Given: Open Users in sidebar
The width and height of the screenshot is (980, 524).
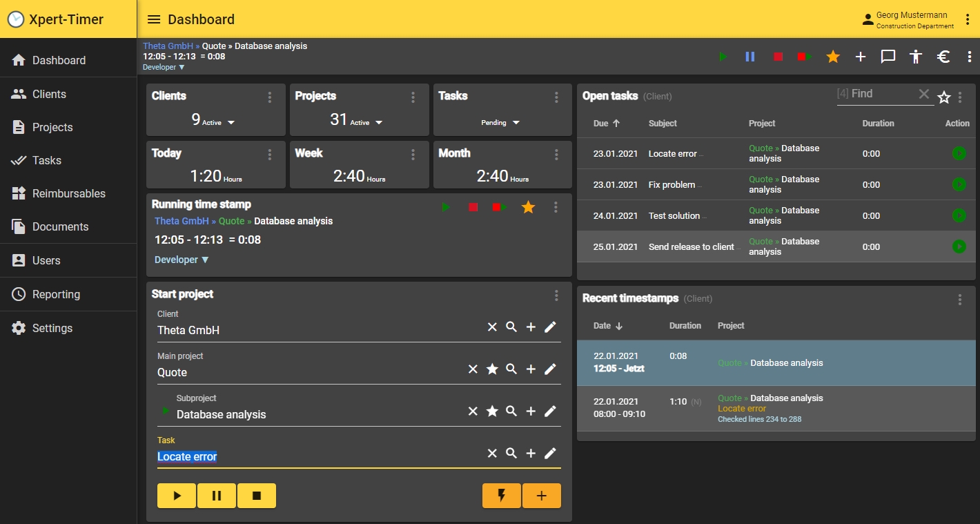Looking at the screenshot, I should (x=68, y=260).
